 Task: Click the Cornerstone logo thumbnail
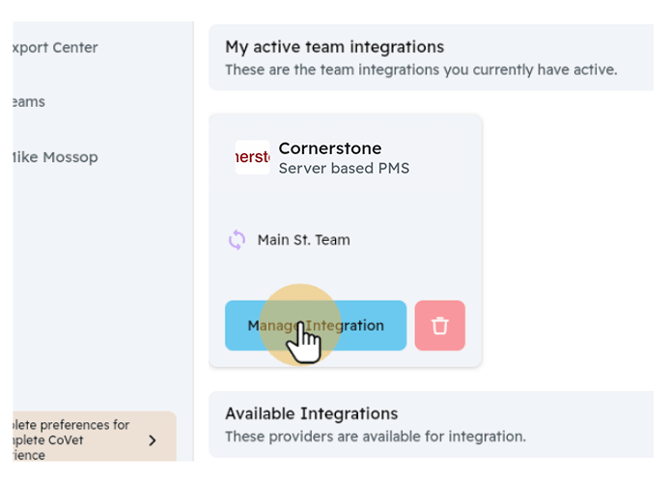252,158
